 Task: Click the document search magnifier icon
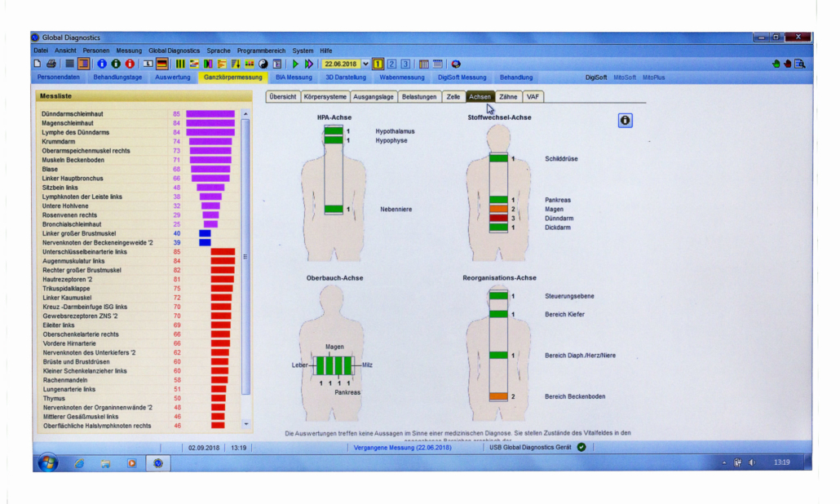coord(800,64)
